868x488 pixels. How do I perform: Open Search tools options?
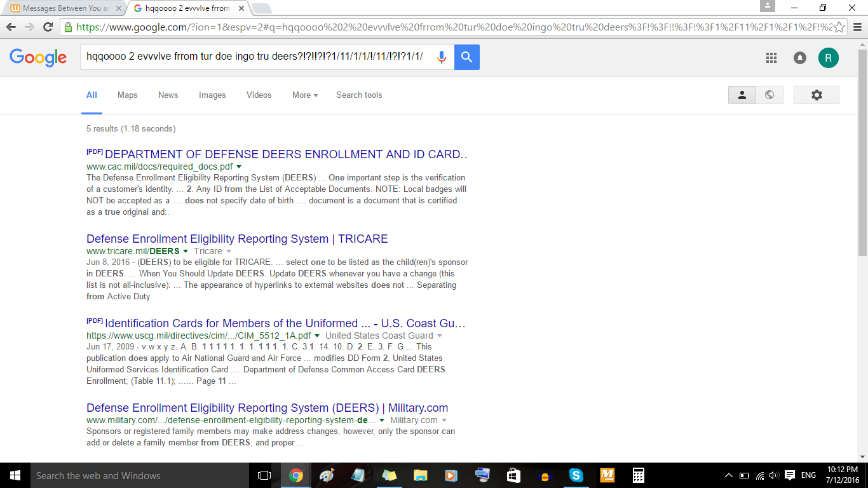359,95
